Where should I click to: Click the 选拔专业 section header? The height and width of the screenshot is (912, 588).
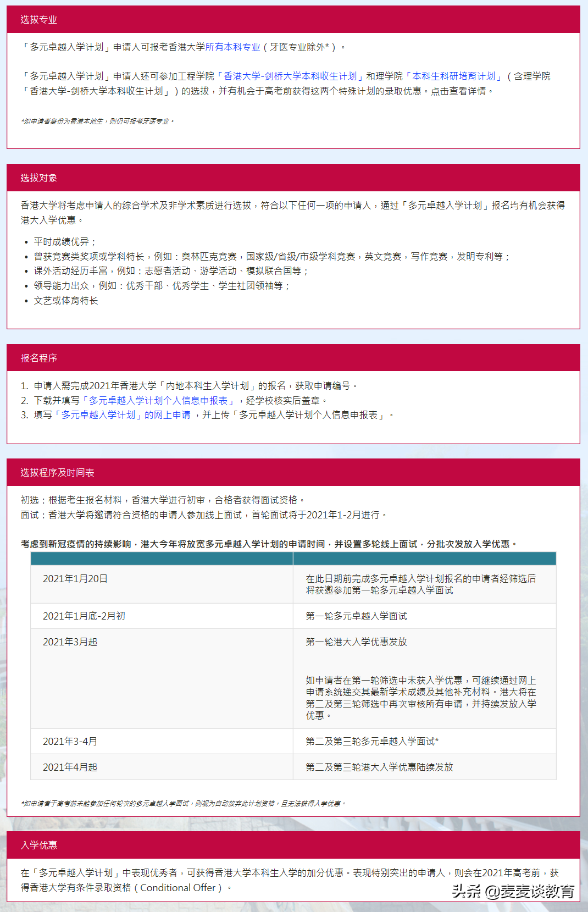(x=293, y=19)
